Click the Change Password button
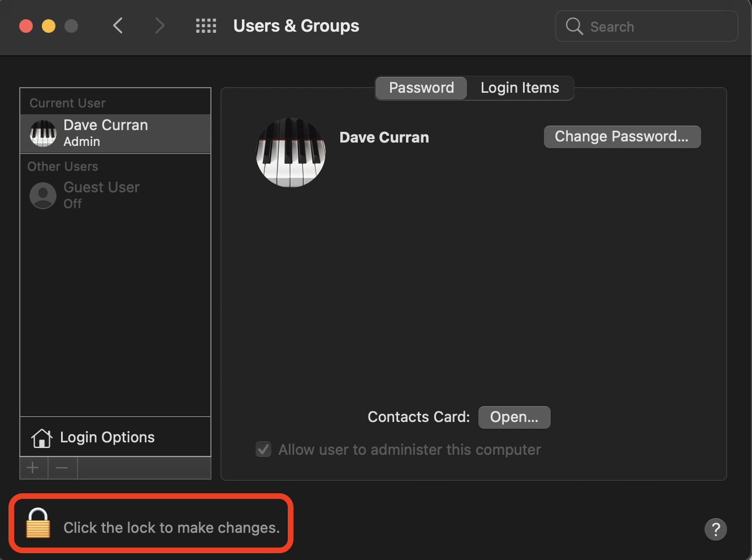The width and height of the screenshot is (752, 560). (x=622, y=137)
